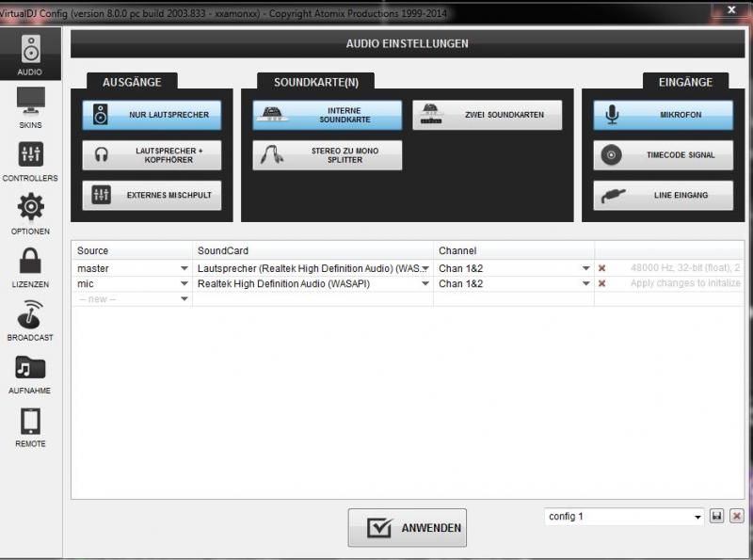Click the Source column header

132,250
